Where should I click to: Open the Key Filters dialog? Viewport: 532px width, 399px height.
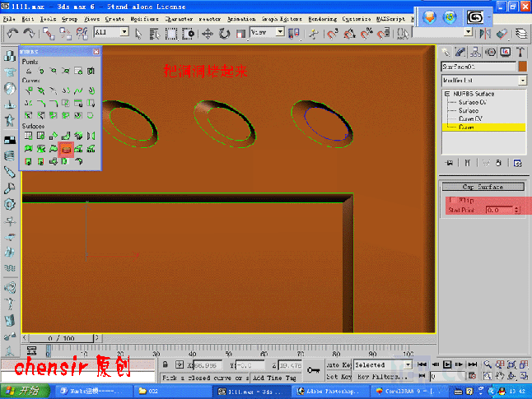[382, 377]
